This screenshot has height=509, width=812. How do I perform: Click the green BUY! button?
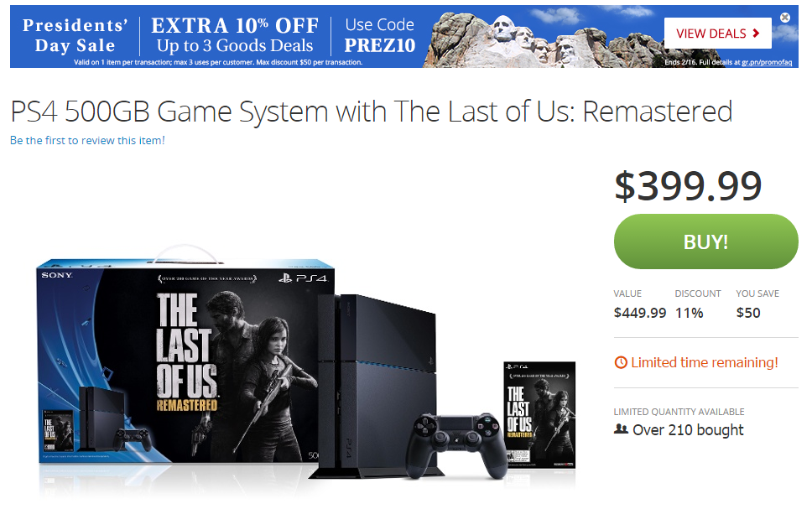point(705,242)
